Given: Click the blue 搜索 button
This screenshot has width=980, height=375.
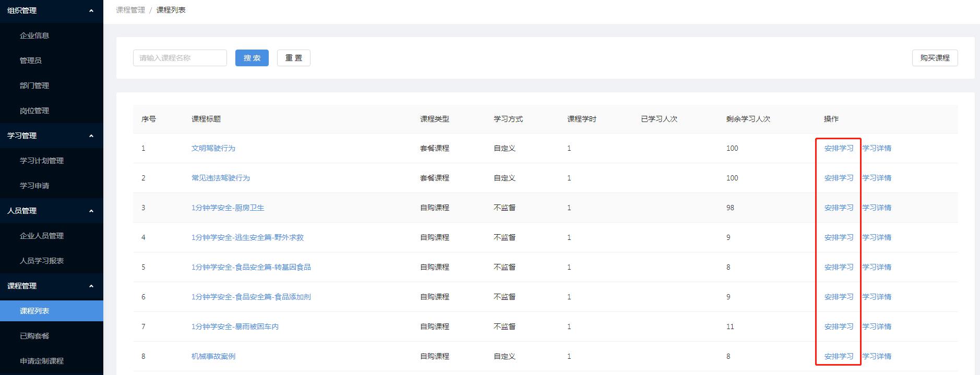Looking at the screenshot, I should (x=252, y=58).
